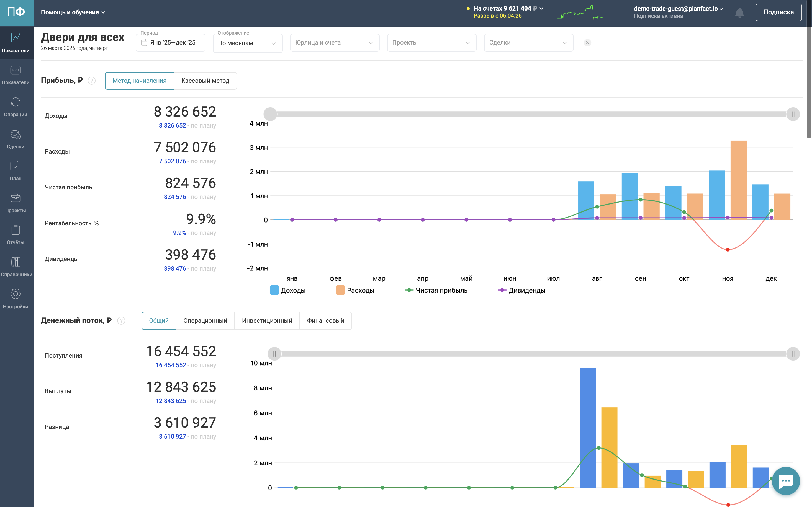Open Проекты briefcase icon
Image resolution: width=812 pixels, height=507 pixels.
pyautogui.click(x=16, y=203)
